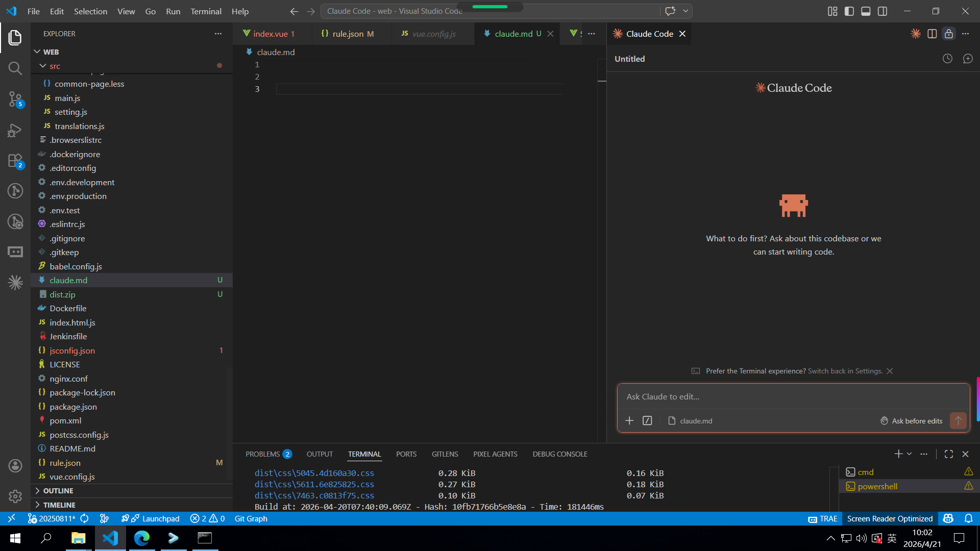Screen dimensions: 980x551
Task: Show the PROBLEMS panel tab
Action: (268, 454)
